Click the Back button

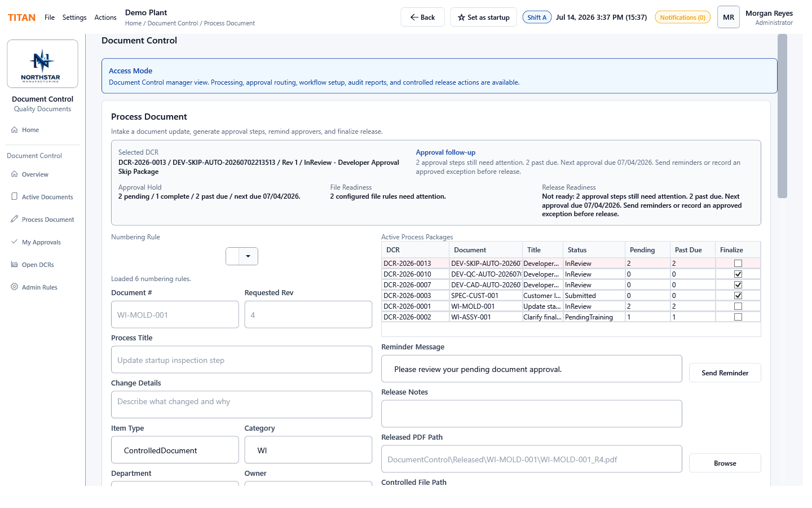[x=423, y=17]
